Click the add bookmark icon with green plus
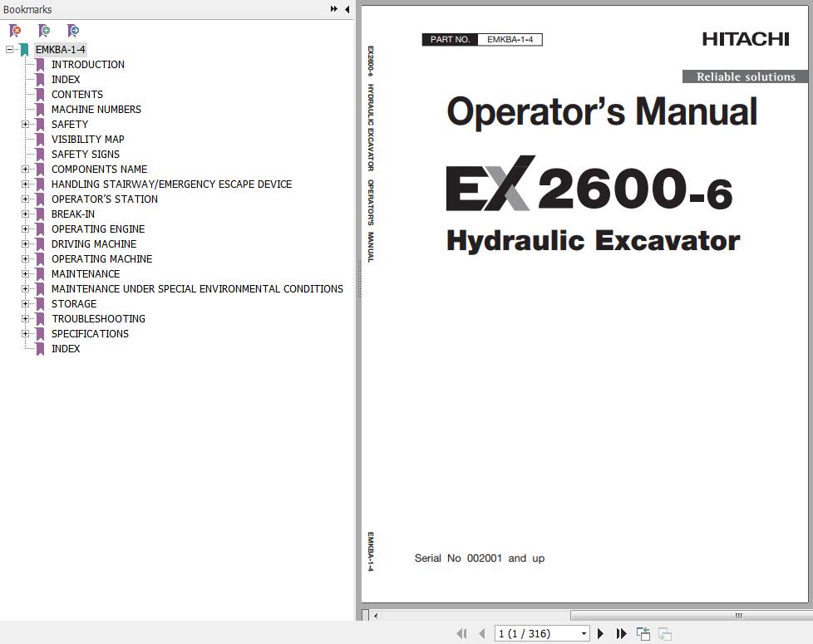 pyautogui.click(x=45, y=31)
